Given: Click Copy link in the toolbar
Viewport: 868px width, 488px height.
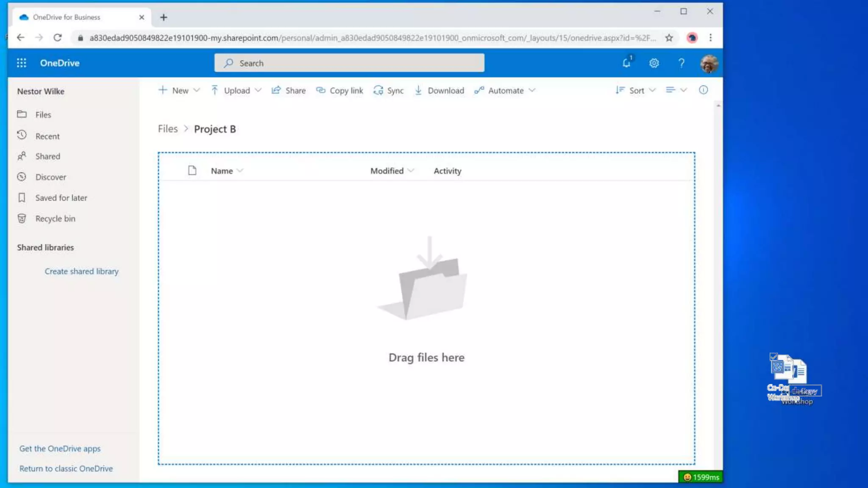Looking at the screenshot, I should 340,91.
